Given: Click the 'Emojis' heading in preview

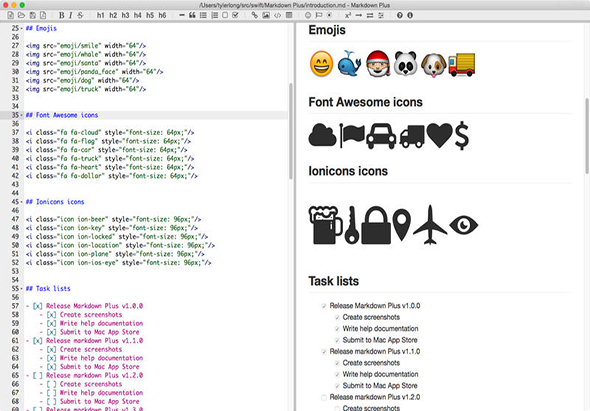Looking at the screenshot, I should 327,30.
